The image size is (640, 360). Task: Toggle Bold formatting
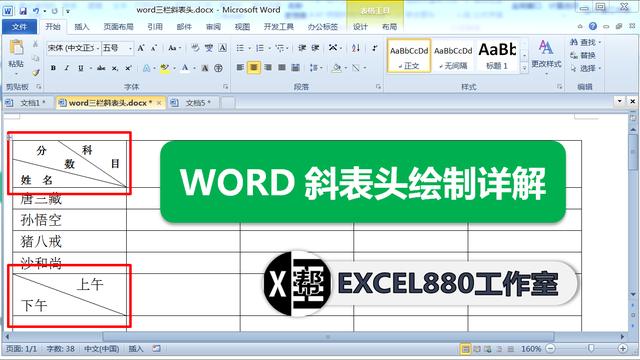53,68
